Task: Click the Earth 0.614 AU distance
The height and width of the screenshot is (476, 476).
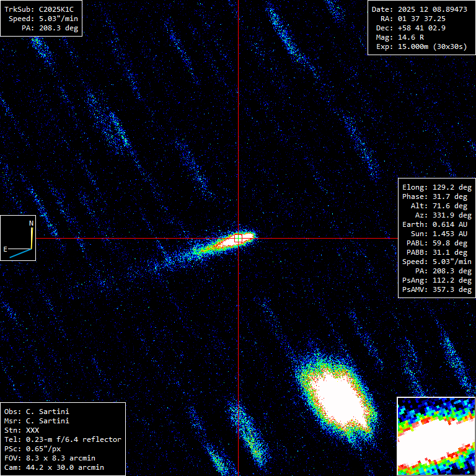Action: point(436,224)
